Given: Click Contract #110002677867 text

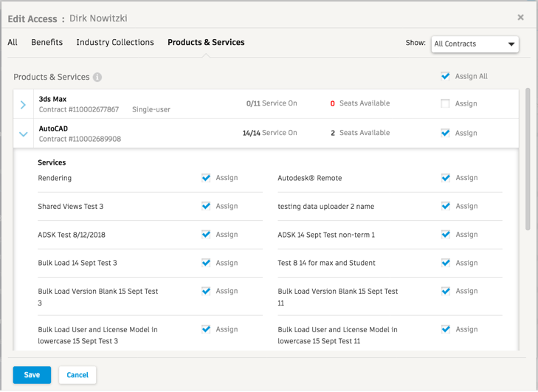Looking at the screenshot, I should point(78,109).
